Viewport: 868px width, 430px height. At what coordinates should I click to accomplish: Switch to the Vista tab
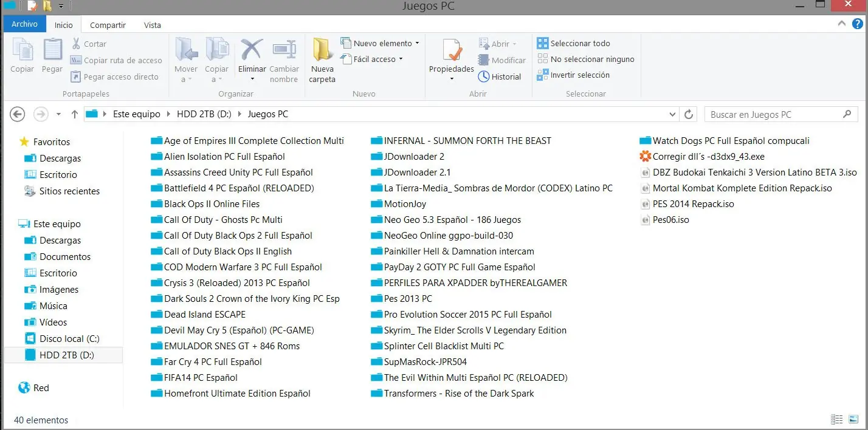click(x=153, y=25)
